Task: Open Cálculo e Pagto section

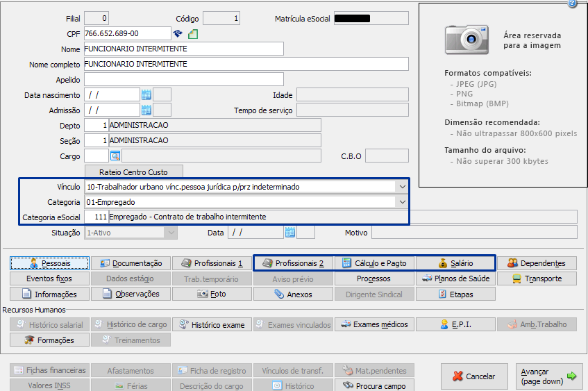Action: click(375, 263)
